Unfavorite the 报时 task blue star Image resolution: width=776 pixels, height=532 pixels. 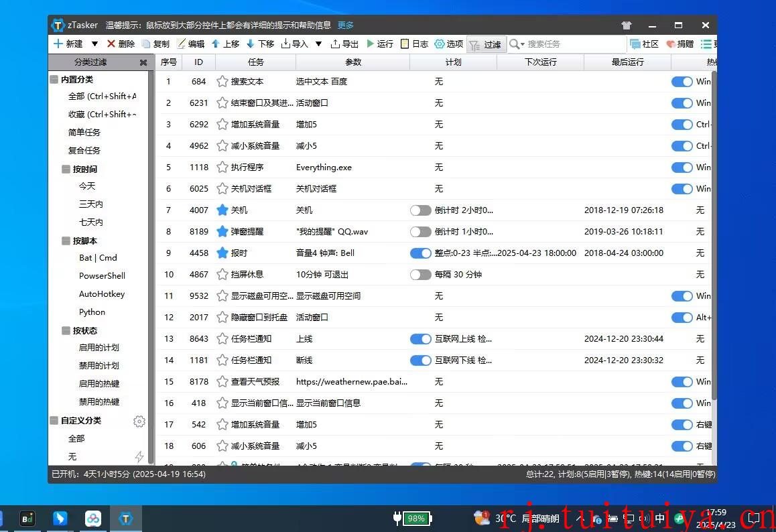pyautogui.click(x=222, y=253)
